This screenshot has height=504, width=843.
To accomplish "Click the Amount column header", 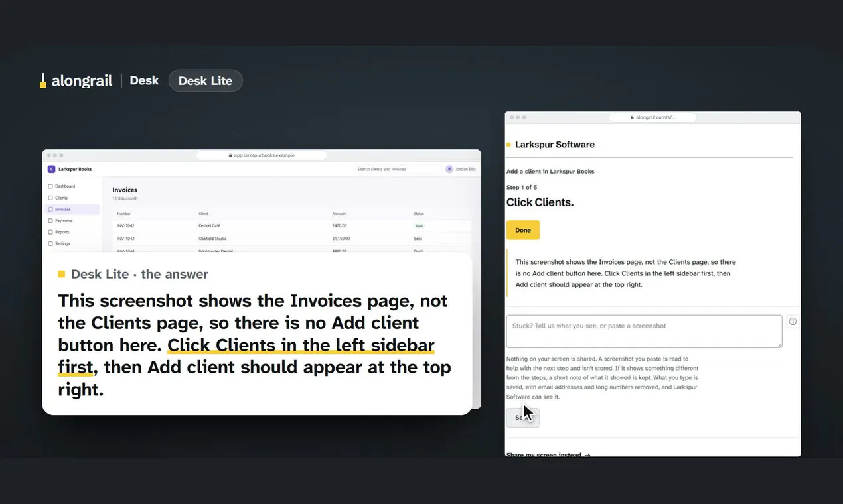I will 339,214.
